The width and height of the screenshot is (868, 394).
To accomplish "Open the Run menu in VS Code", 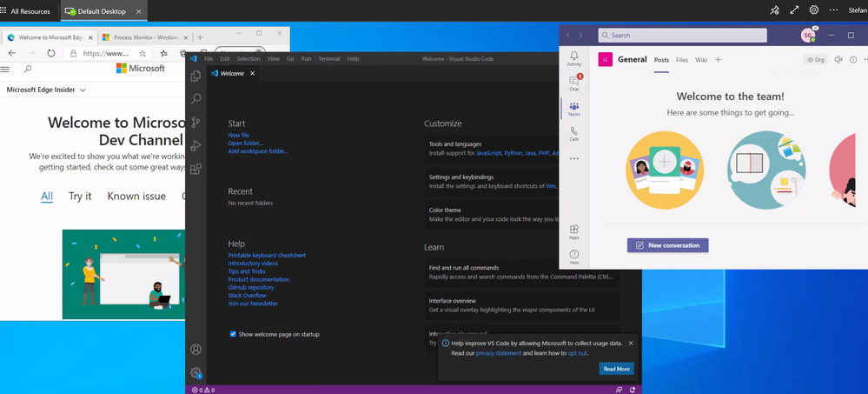I will tap(306, 59).
